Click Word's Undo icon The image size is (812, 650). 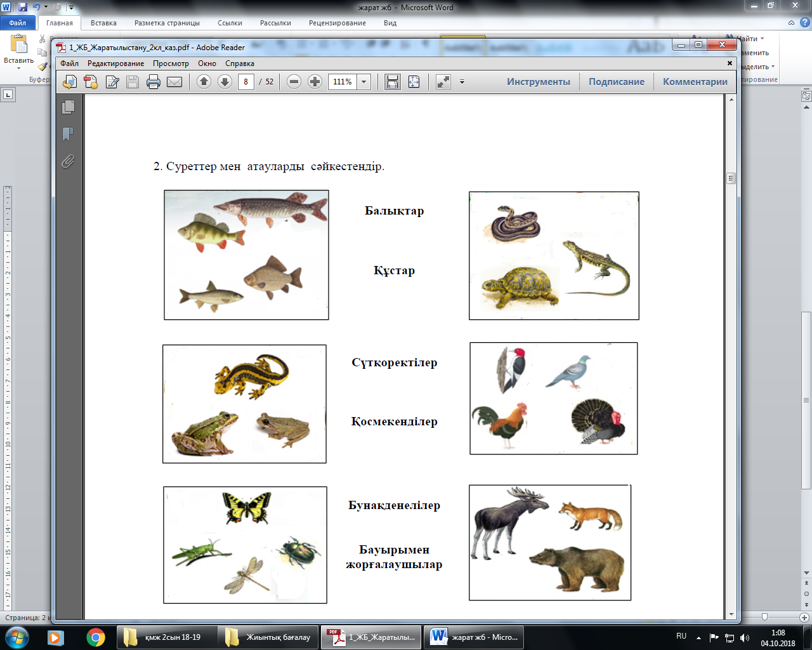(x=37, y=7)
